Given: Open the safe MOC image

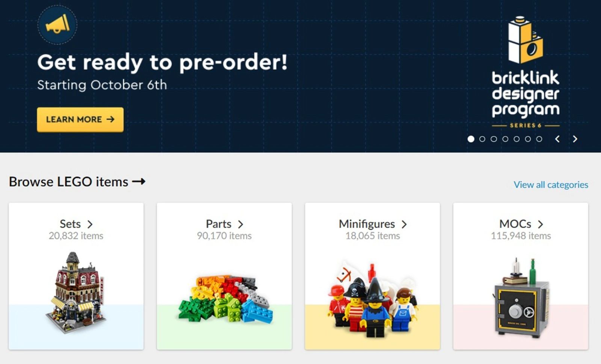Looking at the screenshot, I should [521, 298].
